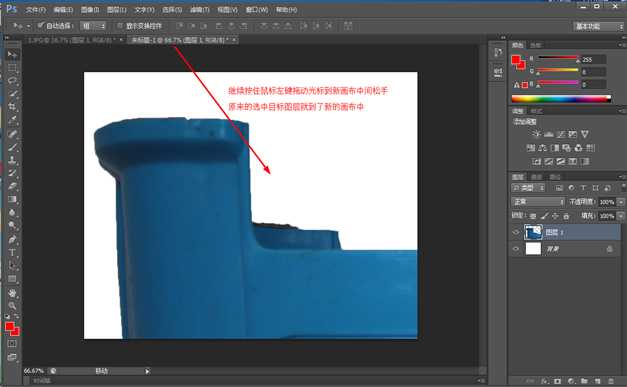Click the Create new layer icon
The width and height of the screenshot is (627, 387).
597,381
